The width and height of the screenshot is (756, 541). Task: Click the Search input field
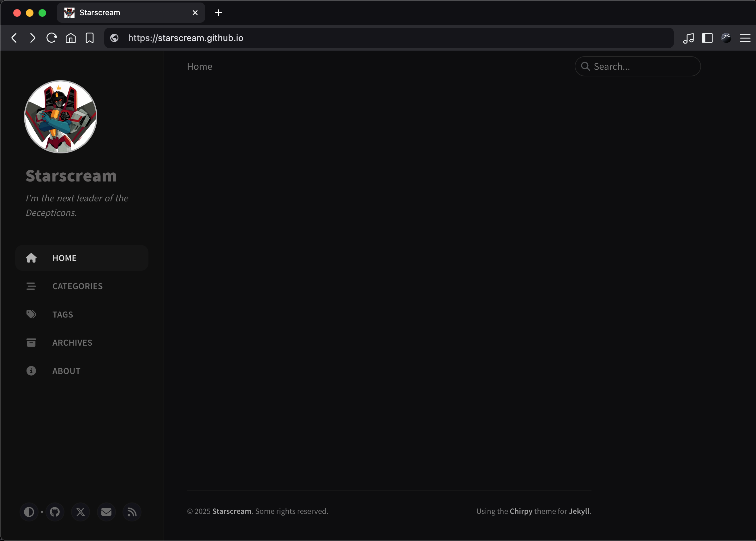click(x=638, y=66)
